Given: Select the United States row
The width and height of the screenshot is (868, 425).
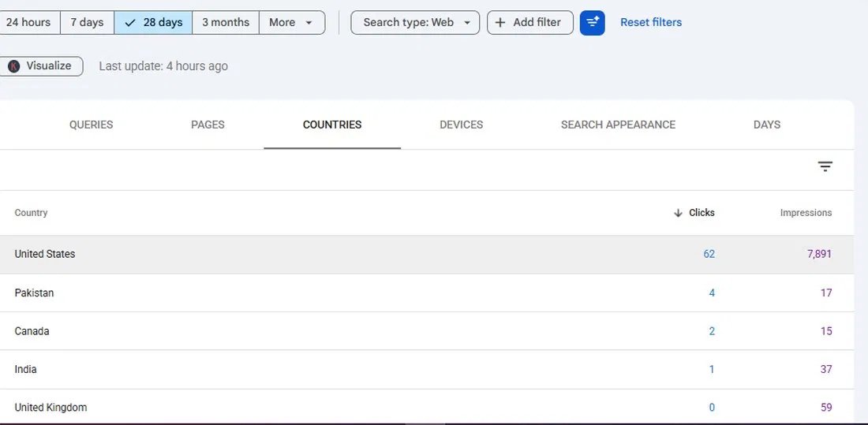Looking at the screenshot, I should (426, 254).
